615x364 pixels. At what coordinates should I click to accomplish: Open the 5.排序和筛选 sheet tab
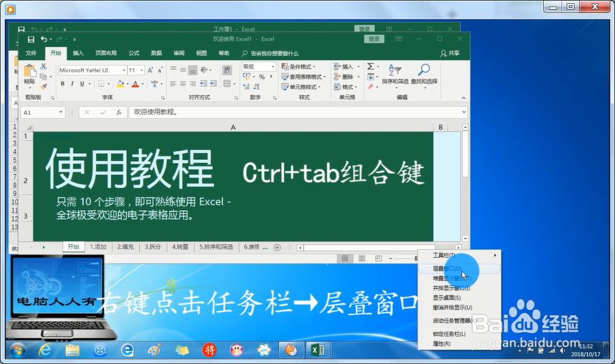pyautogui.click(x=216, y=247)
